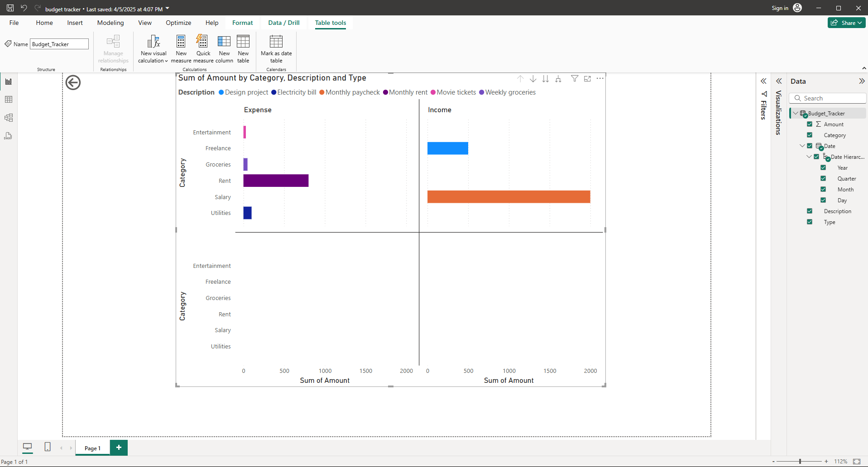Toggle the Category field checkbox

point(810,135)
